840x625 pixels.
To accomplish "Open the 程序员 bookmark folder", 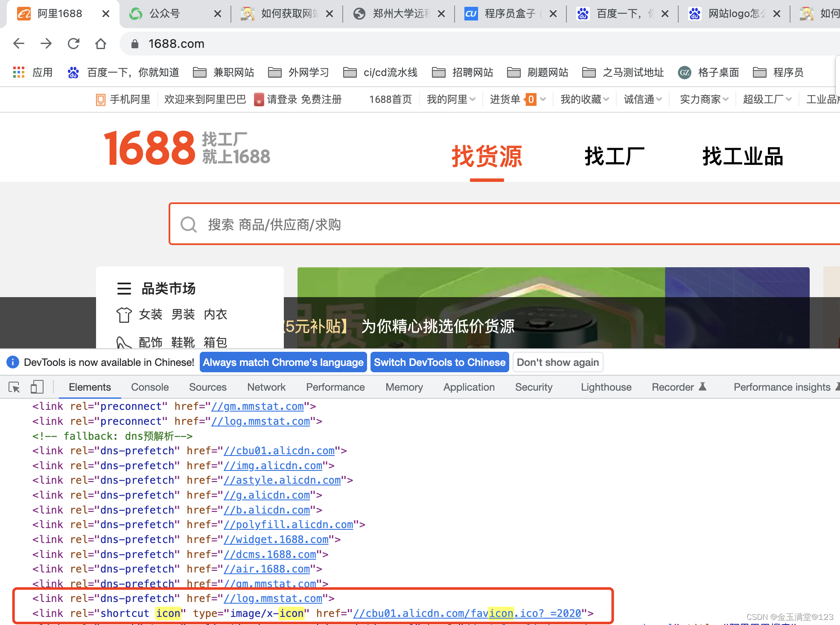I will [779, 72].
